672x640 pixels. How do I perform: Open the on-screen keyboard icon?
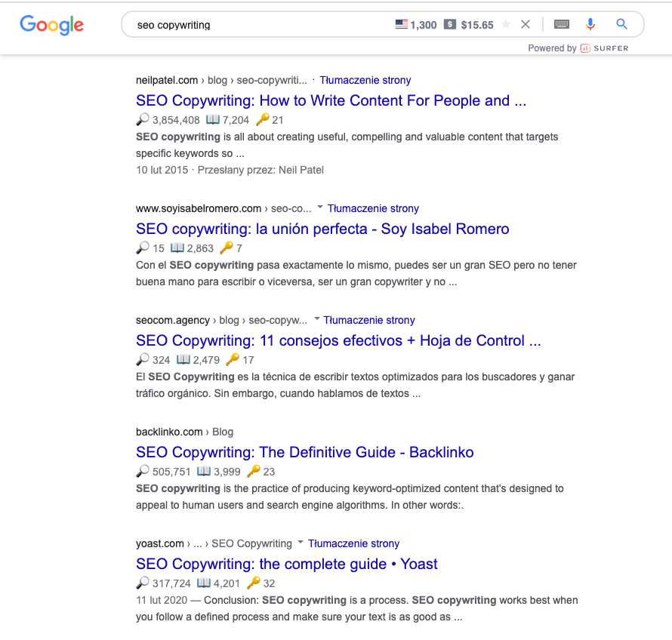point(562,24)
